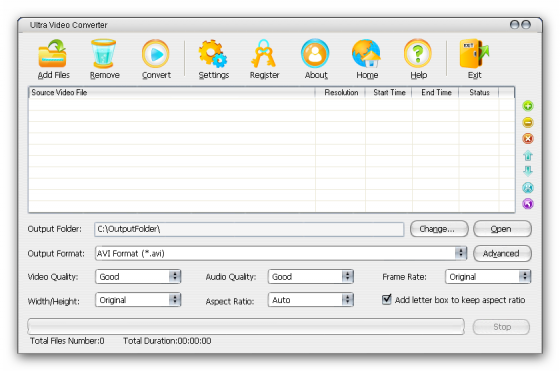The height and width of the screenshot is (371, 560).
Task: Click the Advanced button
Action: pyautogui.click(x=502, y=253)
